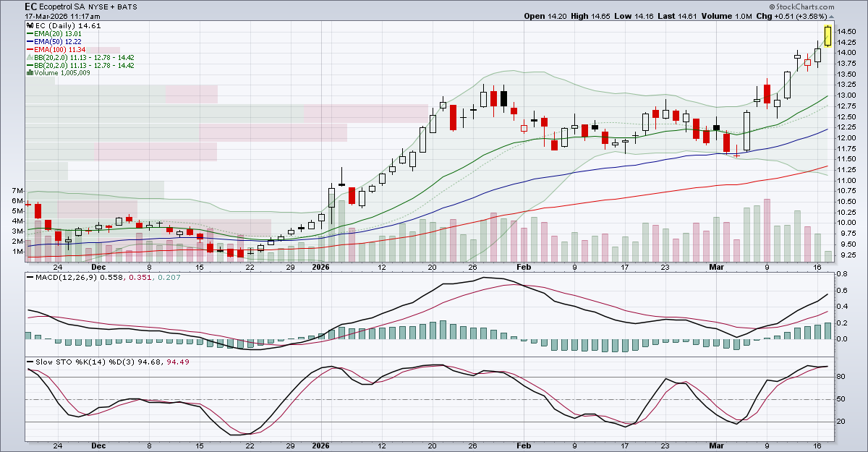The image size is (868, 452).
Task: Click the '11.00' price axis label
Action: (x=848, y=180)
